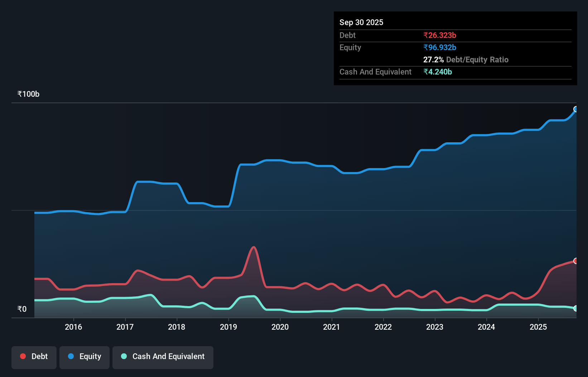Viewport: 588px width, 377px height.
Task: Click the 2019 x-axis label
Action: (x=228, y=327)
